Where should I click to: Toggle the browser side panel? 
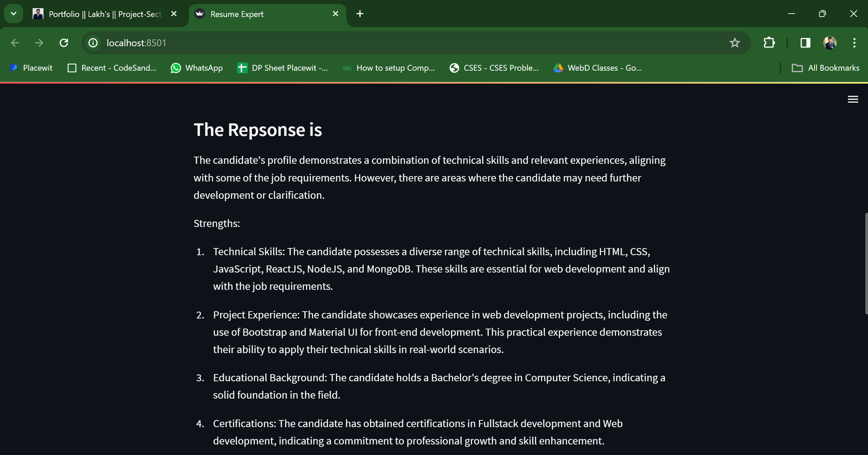pos(805,43)
